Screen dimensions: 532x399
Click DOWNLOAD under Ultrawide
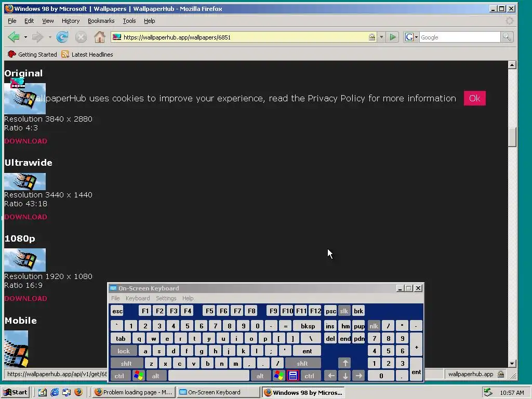click(x=26, y=217)
